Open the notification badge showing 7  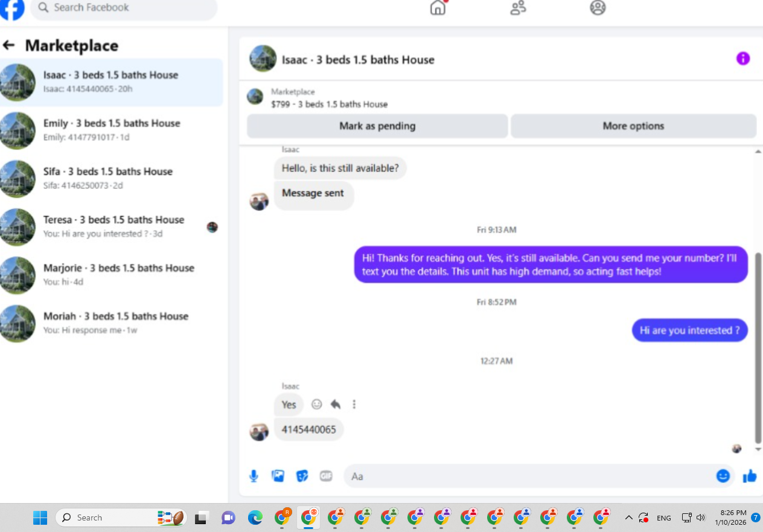pos(755,518)
